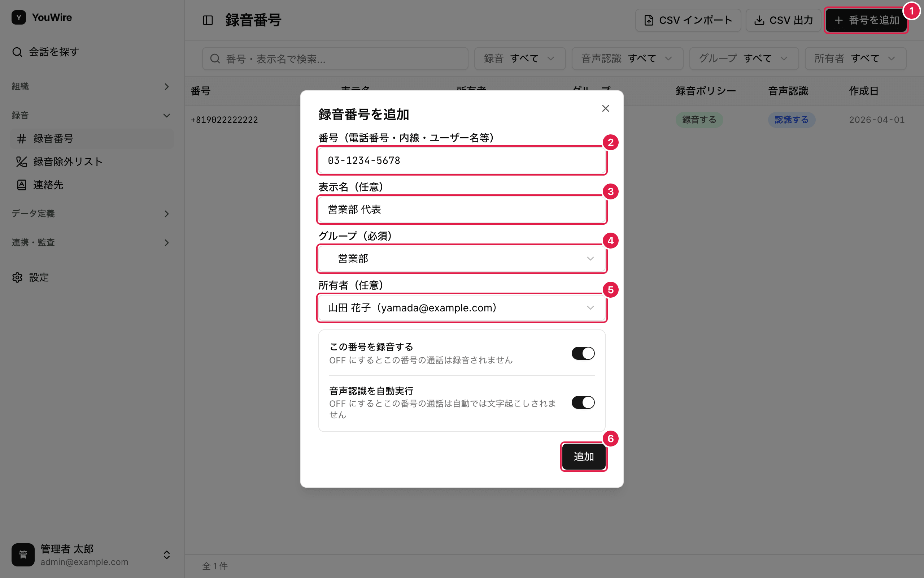This screenshot has height=578, width=924.
Task: Click the 認識する badge
Action: click(x=792, y=120)
